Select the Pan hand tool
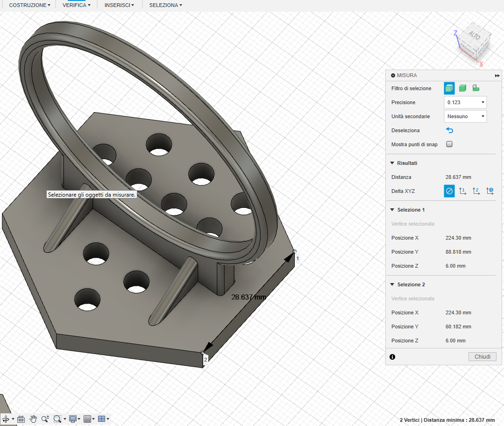The width and height of the screenshot is (504, 426). [33, 419]
